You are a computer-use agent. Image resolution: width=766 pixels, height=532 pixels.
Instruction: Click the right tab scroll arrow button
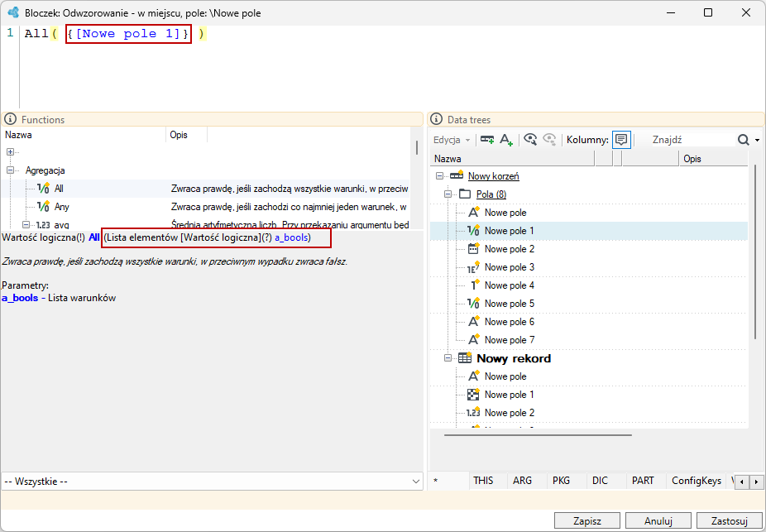coord(757,482)
